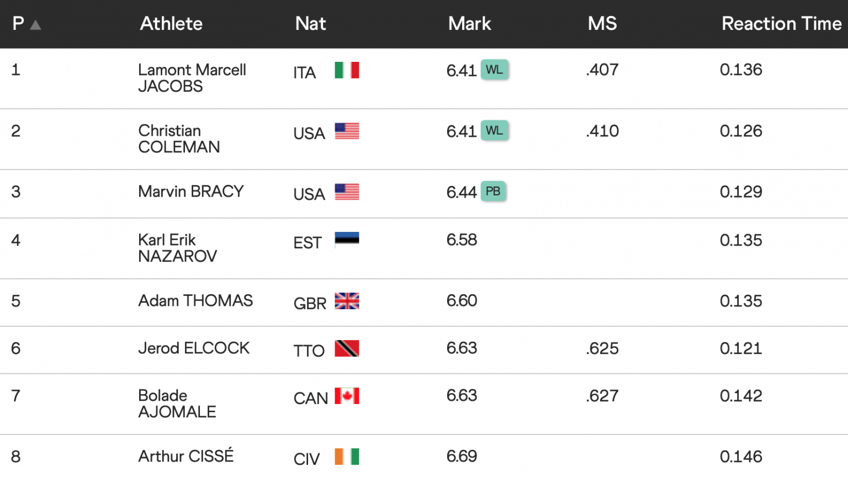The image size is (848, 504).
Task: Click PB badge beside 6.44 mark
Action: [493, 192]
